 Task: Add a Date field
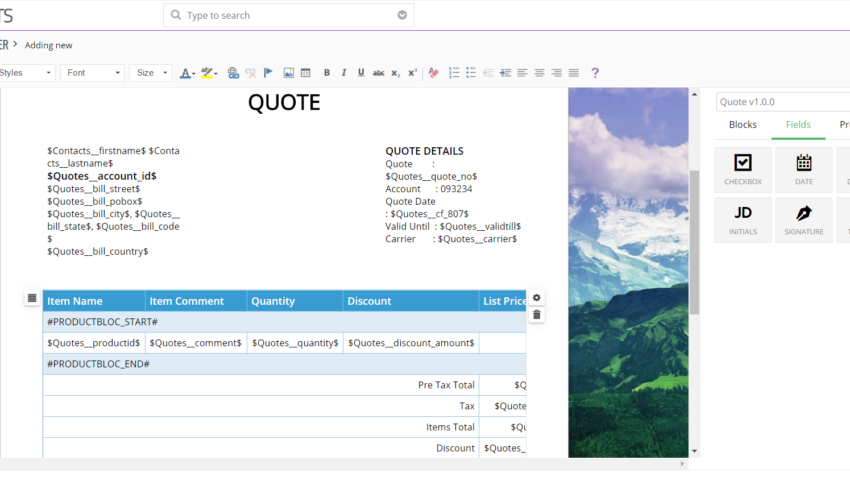pos(804,170)
